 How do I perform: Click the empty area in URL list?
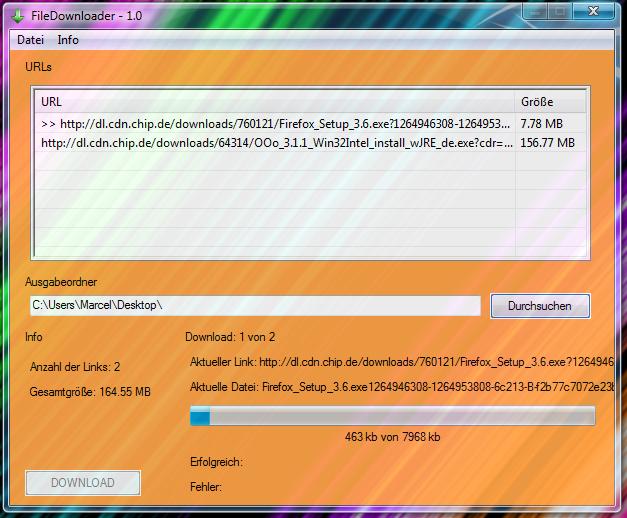click(275, 210)
